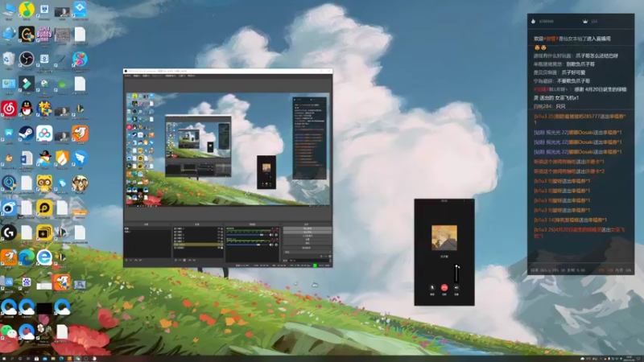This screenshot has height=362, width=644.
Task: Click the clock in the taskbar tray
Action: pos(630,359)
